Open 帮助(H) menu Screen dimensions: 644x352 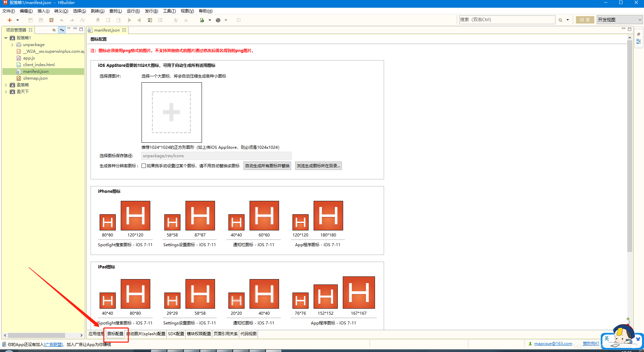[206, 11]
